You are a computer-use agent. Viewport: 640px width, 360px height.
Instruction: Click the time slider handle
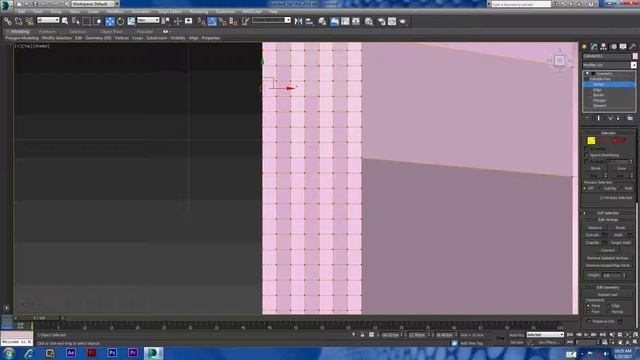(39, 318)
